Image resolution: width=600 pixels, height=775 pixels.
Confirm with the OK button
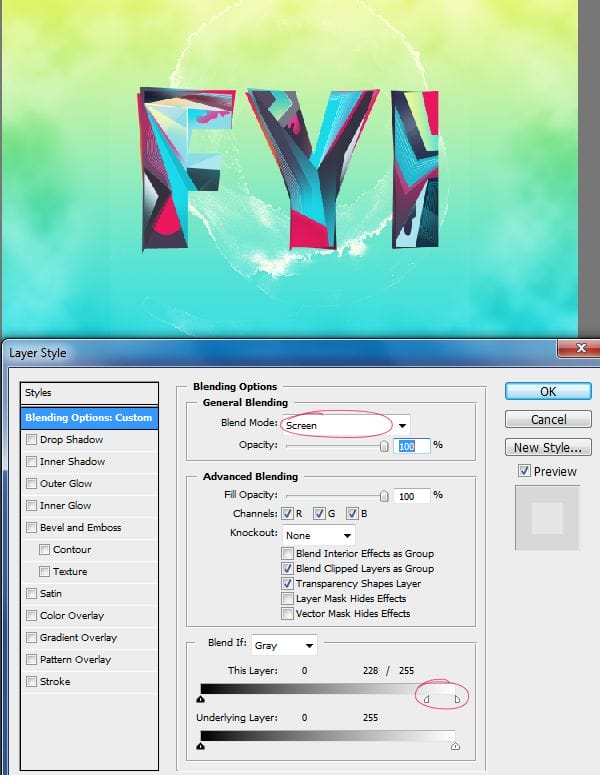tap(548, 391)
